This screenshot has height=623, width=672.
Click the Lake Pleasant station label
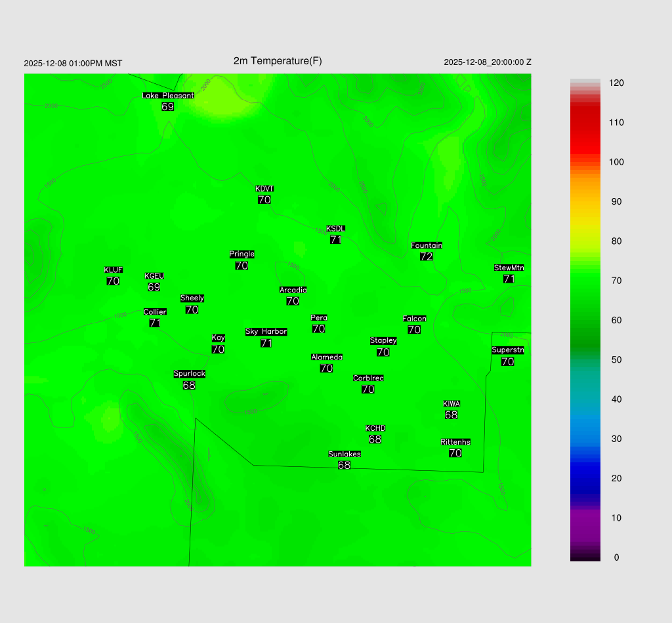click(x=168, y=96)
